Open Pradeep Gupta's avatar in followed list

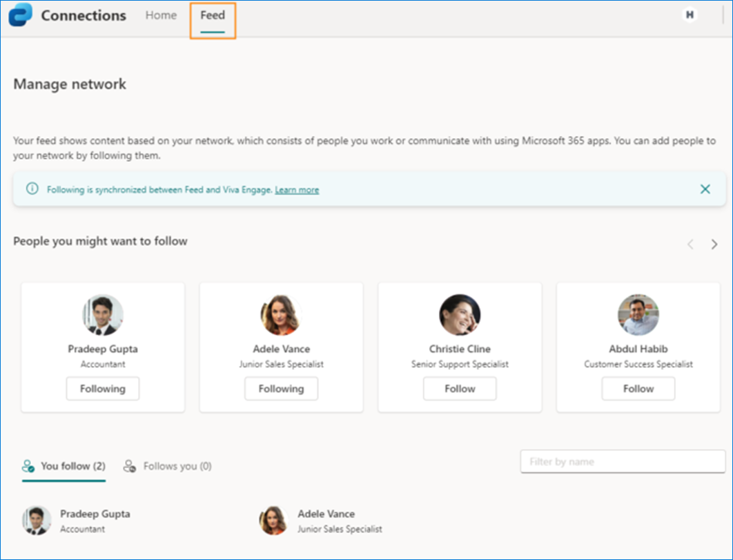click(37, 520)
